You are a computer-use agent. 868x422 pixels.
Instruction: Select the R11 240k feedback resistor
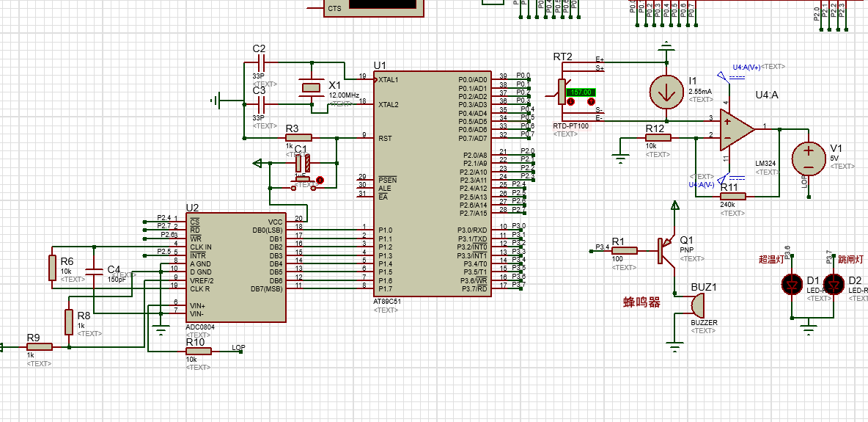pos(732,196)
